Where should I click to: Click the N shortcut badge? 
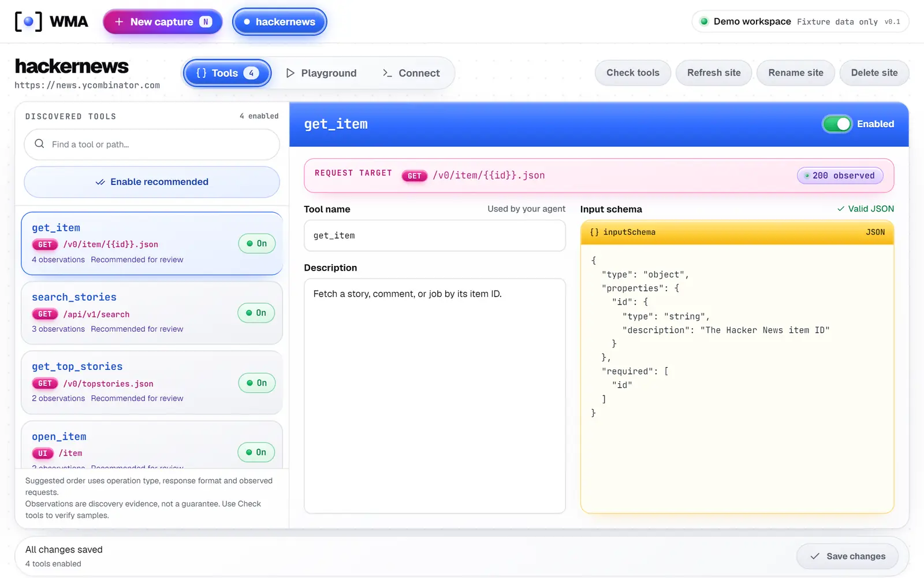(206, 21)
